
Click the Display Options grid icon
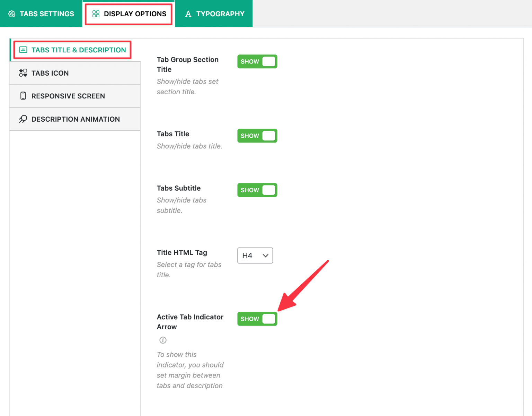(96, 14)
